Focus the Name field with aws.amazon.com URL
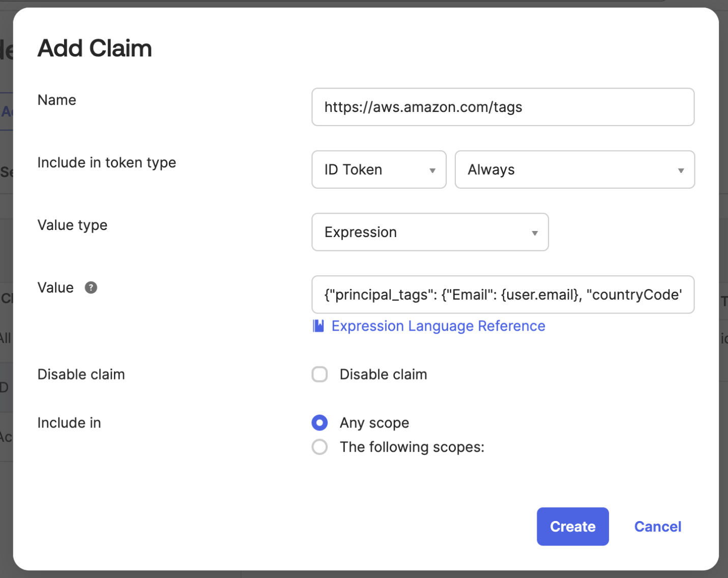Image resolution: width=728 pixels, height=578 pixels. [503, 107]
